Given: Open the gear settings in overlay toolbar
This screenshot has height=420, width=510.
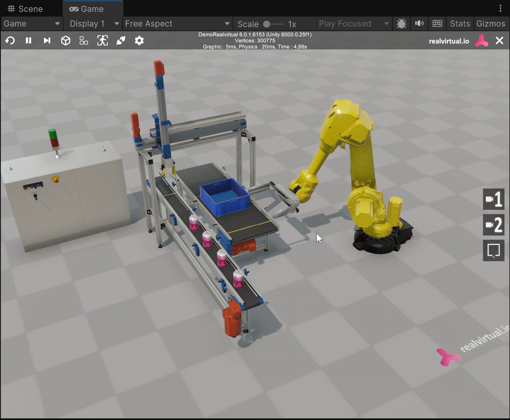Looking at the screenshot, I should pos(139,41).
